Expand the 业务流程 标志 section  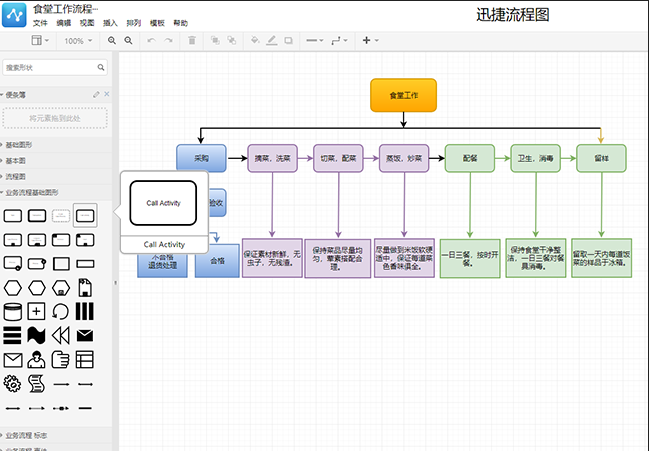click(x=24, y=435)
